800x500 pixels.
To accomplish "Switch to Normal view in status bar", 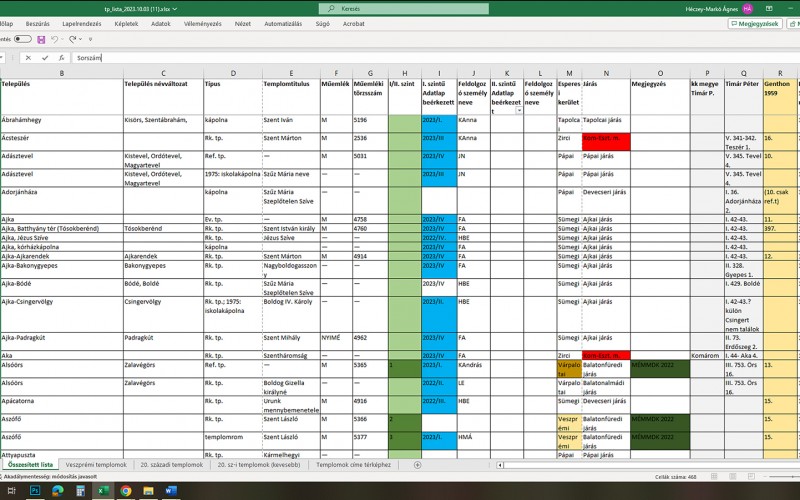I will (x=714, y=477).
